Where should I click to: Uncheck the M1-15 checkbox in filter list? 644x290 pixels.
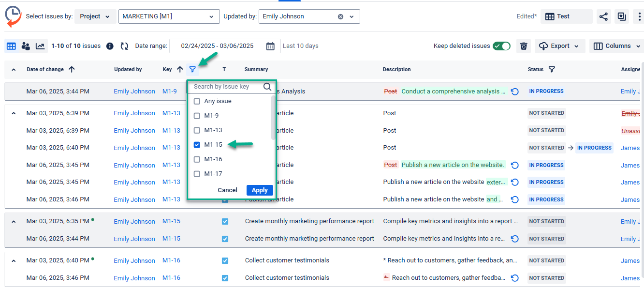tap(197, 145)
